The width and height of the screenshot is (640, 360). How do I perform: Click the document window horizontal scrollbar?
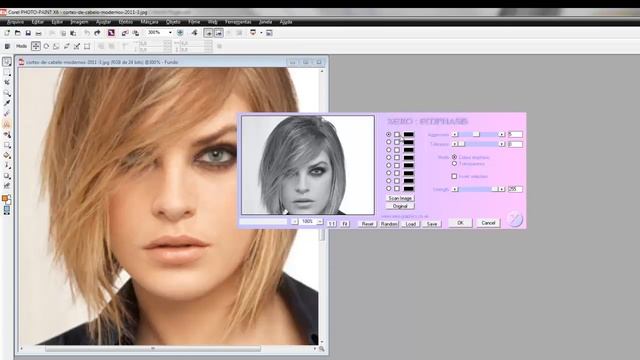tap(168, 349)
